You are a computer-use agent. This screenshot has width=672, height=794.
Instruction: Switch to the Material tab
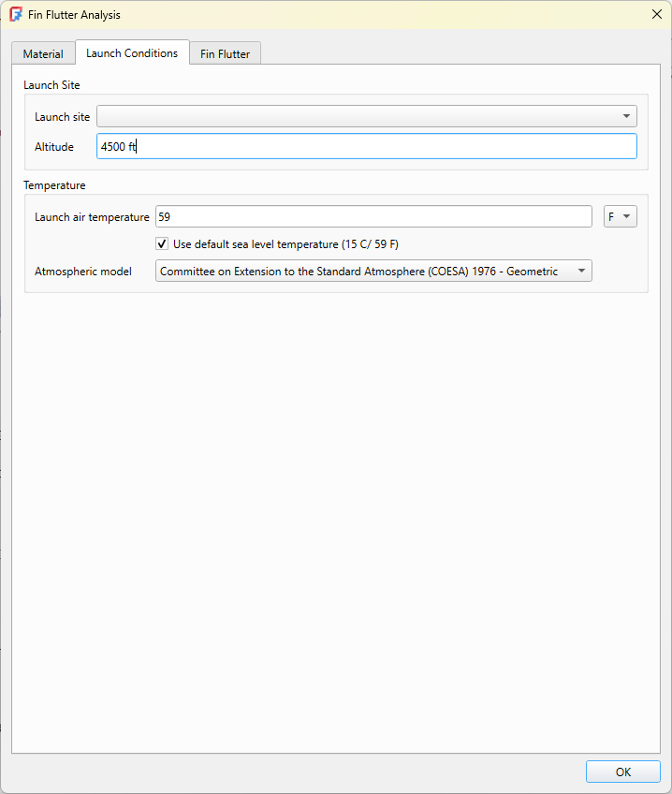click(x=43, y=54)
